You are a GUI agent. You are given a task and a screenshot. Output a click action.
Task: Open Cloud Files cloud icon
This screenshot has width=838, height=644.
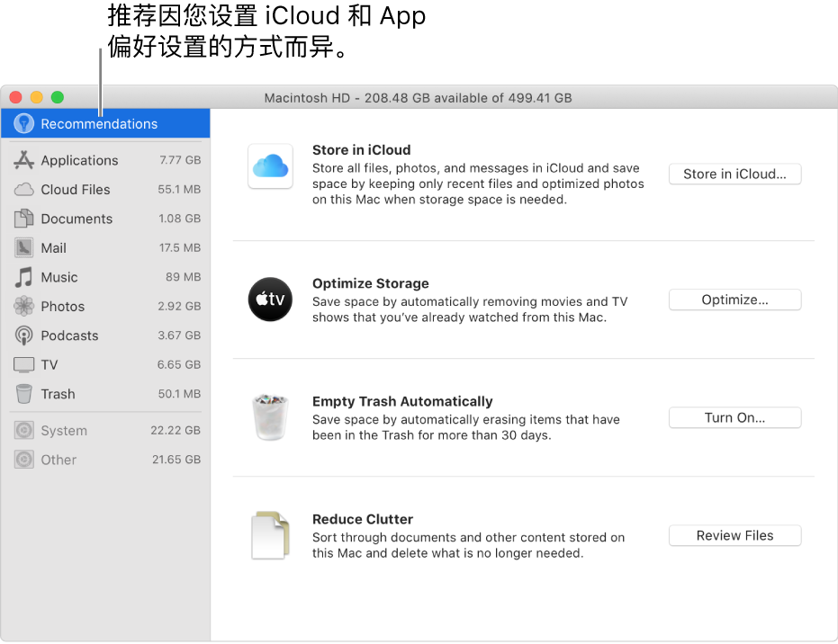point(24,190)
